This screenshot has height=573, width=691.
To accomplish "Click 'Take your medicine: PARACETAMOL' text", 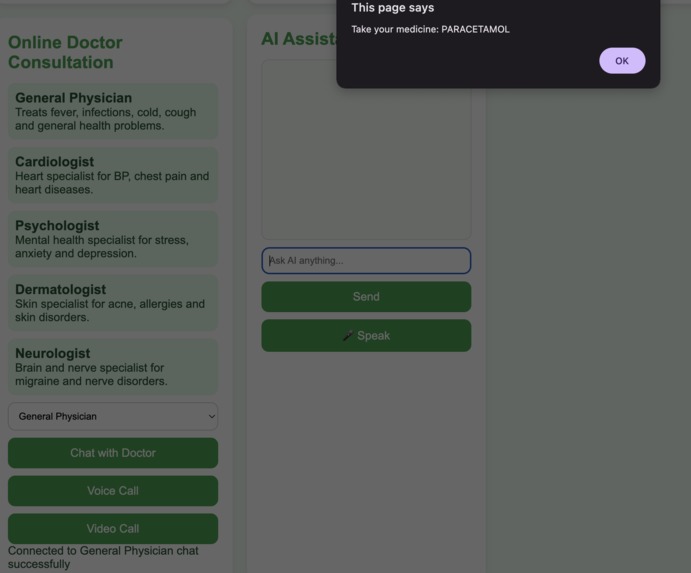I will (x=430, y=30).
